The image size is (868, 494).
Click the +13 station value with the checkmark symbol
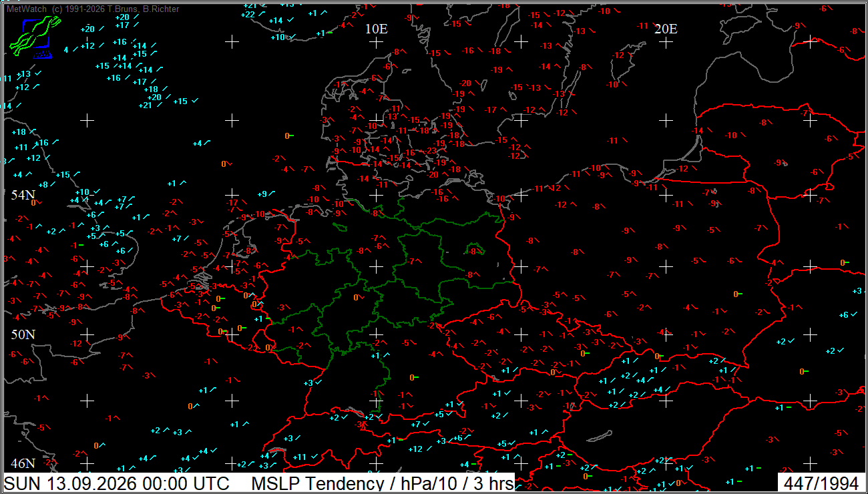(25, 74)
